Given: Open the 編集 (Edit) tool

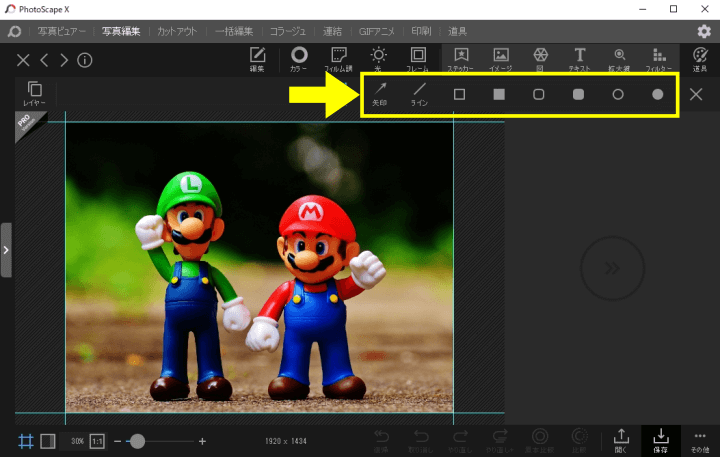Looking at the screenshot, I should point(257,59).
